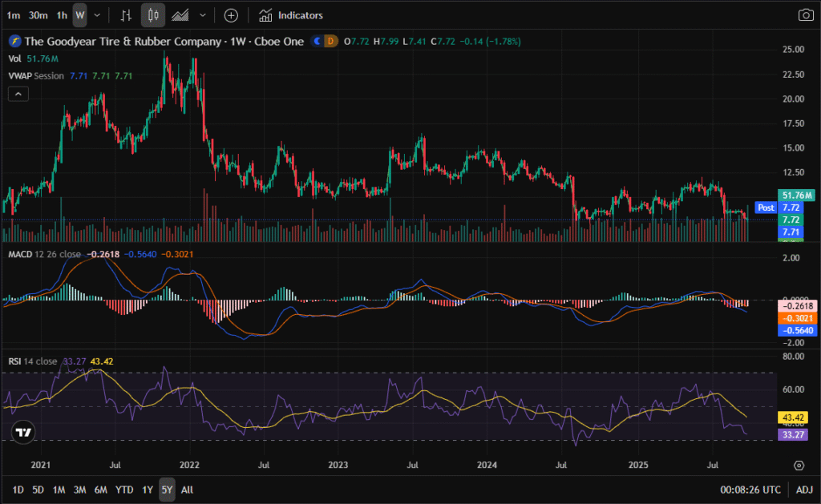Click the blue Post price label

[766, 208]
